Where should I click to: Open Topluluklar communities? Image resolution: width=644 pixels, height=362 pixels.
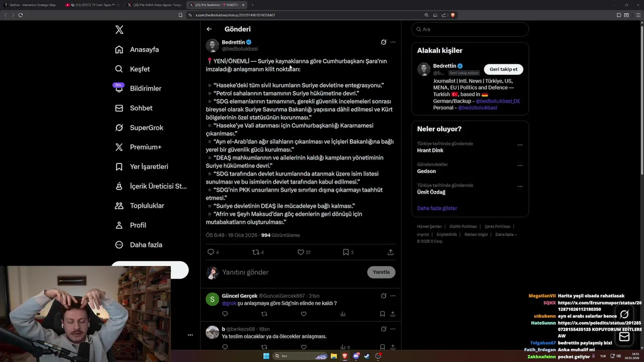pyautogui.click(x=140, y=206)
